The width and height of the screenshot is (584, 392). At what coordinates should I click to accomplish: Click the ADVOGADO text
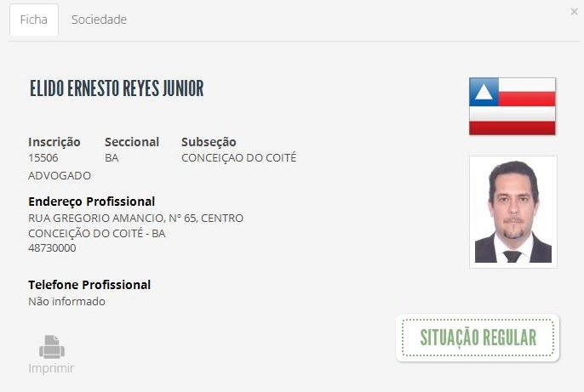[x=60, y=175]
